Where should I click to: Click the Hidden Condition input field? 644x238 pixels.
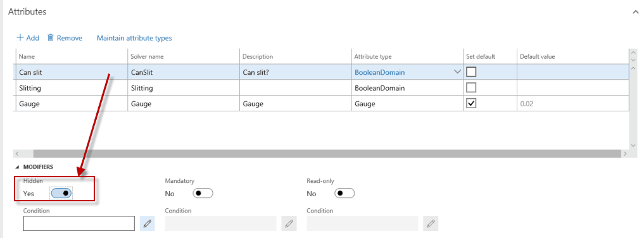[79, 223]
